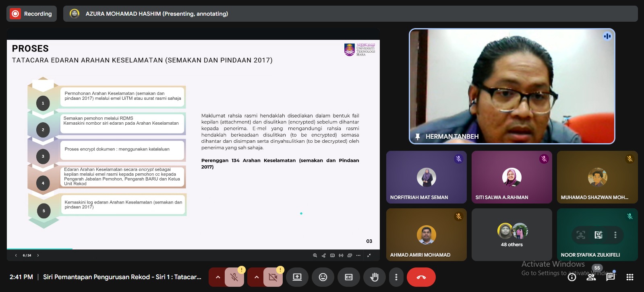Click the '48 others' participants tile
This screenshot has width=644, height=292.
point(511,234)
